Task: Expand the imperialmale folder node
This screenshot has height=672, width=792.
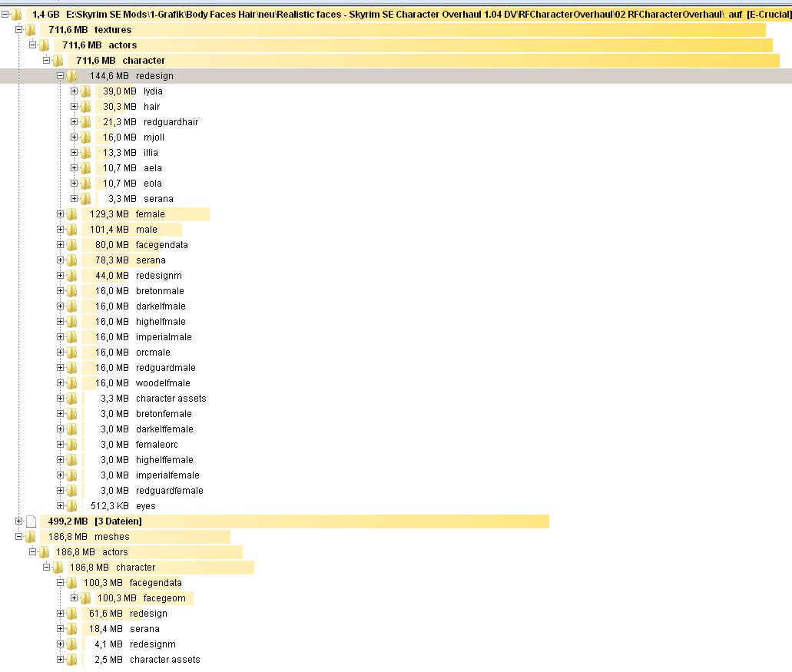Action: 61,337
